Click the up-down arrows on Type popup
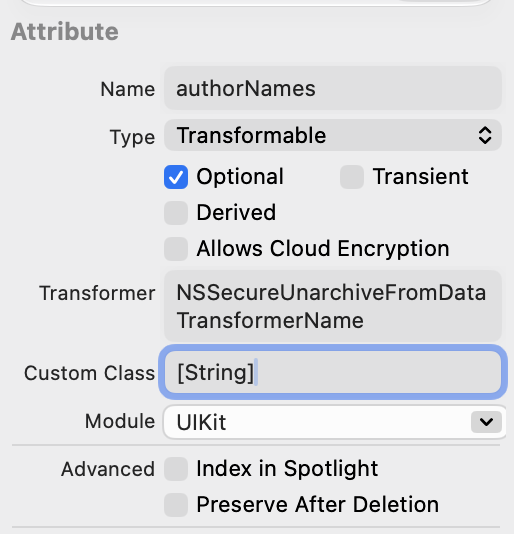The width and height of the screenshot is (514, 534). [485, 136]
